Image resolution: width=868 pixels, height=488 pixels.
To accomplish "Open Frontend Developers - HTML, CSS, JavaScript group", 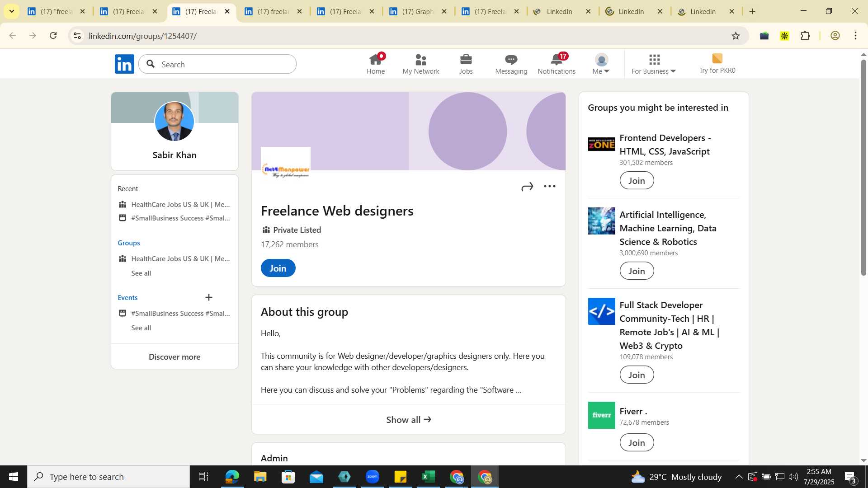I will pos(665,145).
